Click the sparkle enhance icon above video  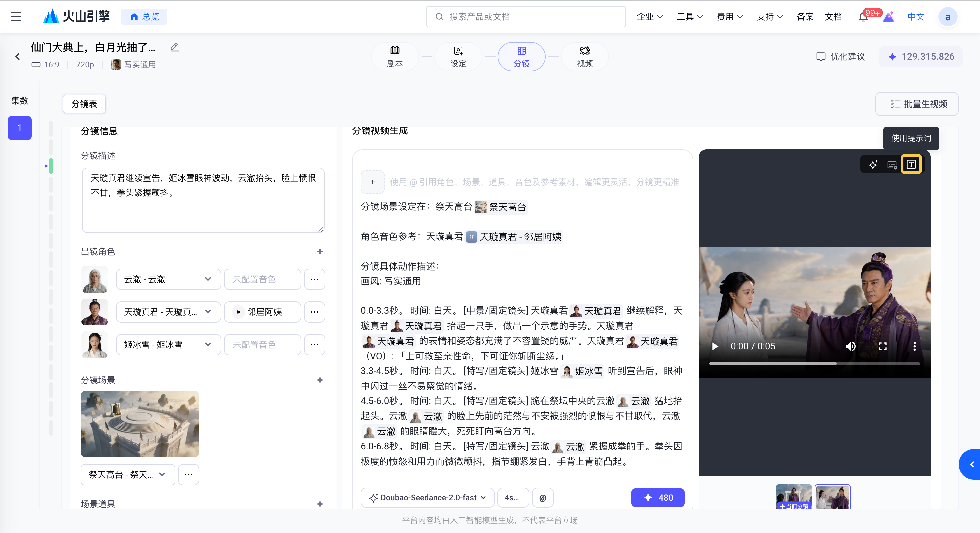[x=873, y=164]
